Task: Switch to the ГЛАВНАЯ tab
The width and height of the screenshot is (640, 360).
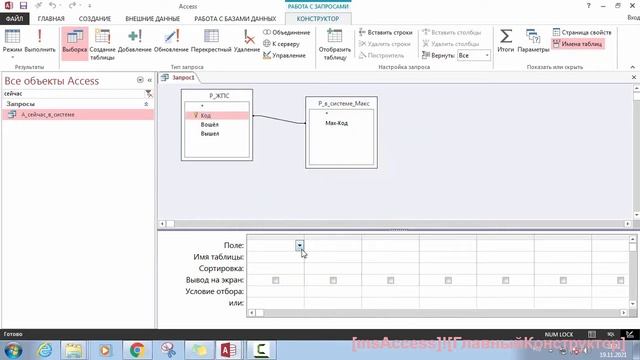Action: tap(51, 19)
